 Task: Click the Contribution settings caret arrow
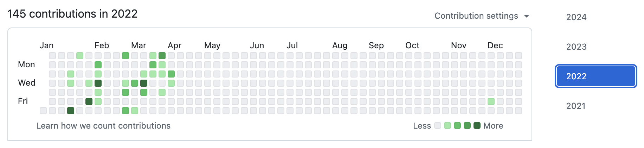coord(526,16)
